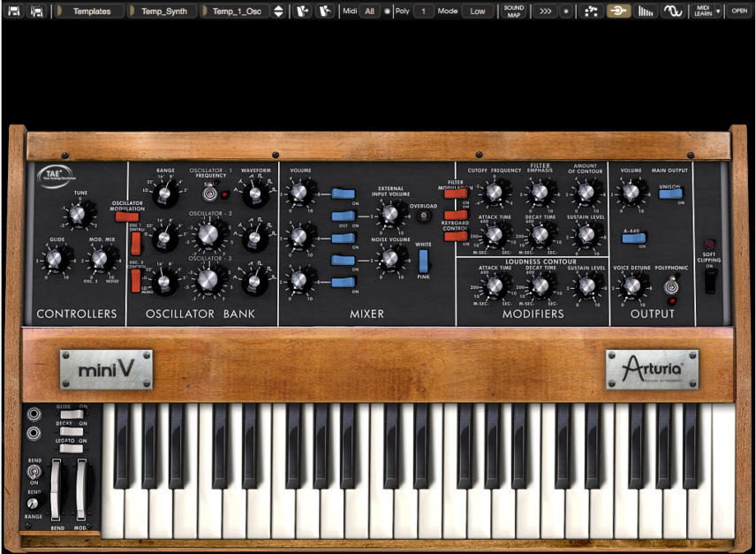Viewport: 756px width, 554px height.
Task: Toggle the Osc 2 Control red switch
Action: click(136, 244)
